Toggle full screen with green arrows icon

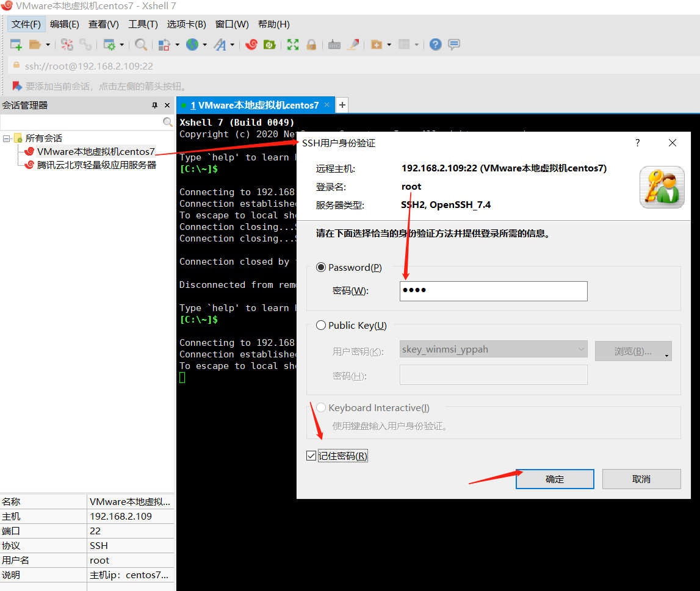pos(293,45)
